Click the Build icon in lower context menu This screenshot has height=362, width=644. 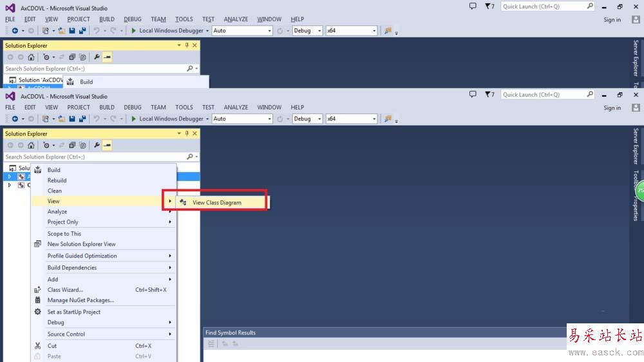click(x=38, y=170)
